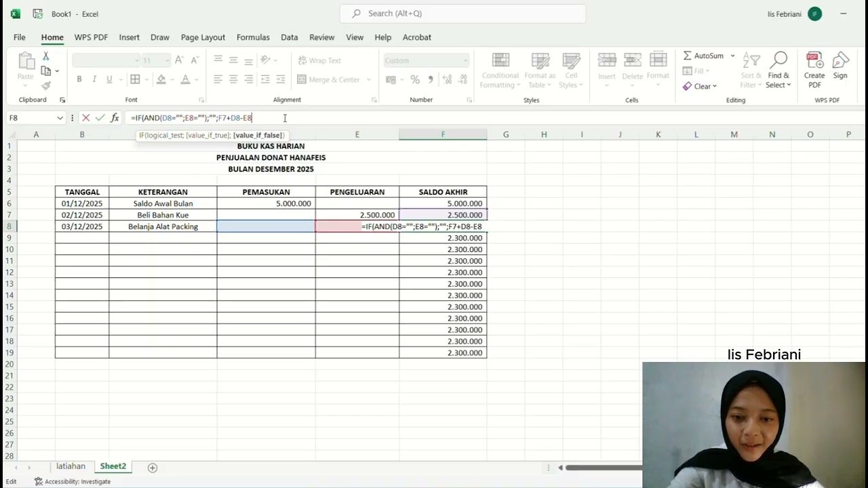Switch to the latiahan sheet tab
The width and height of the screenshot is (868, 488).
(71, 466)
